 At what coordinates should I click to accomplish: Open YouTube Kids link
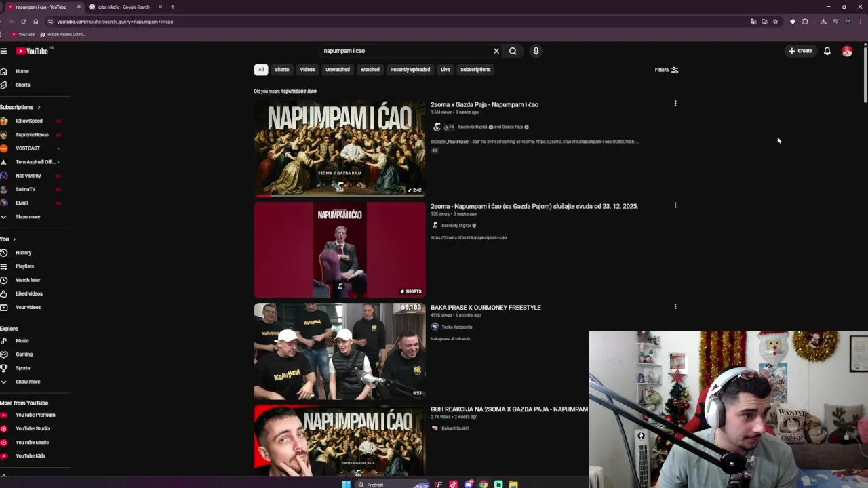point(30,455)
